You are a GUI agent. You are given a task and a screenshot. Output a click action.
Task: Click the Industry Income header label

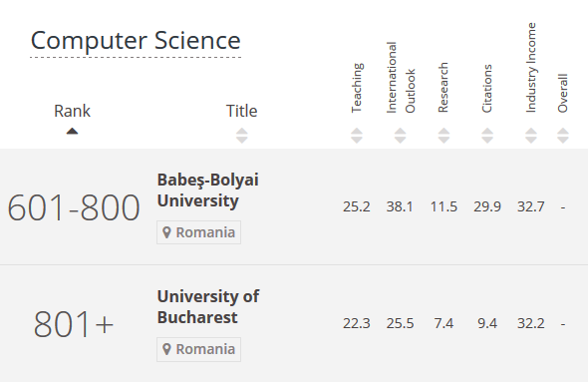[x=530, y=68]
